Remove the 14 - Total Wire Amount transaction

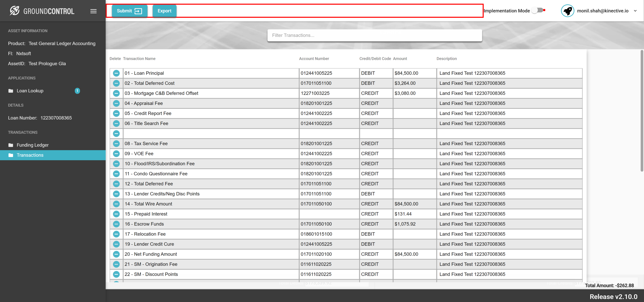116,204
